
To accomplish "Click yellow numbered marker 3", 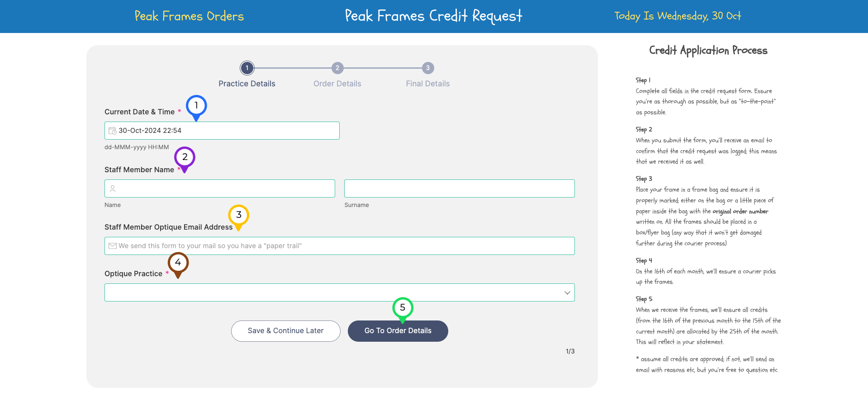I will click(238, 215).
